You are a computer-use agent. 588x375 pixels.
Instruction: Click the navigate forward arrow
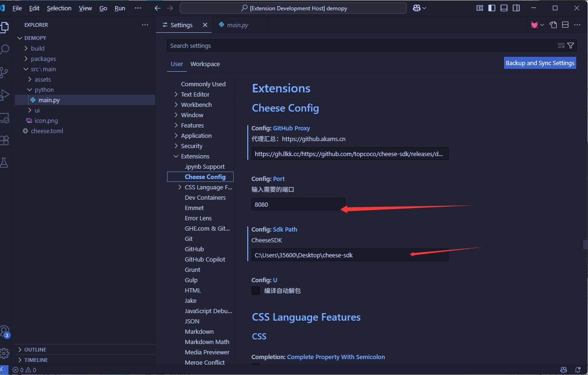(x=170, y=8)
